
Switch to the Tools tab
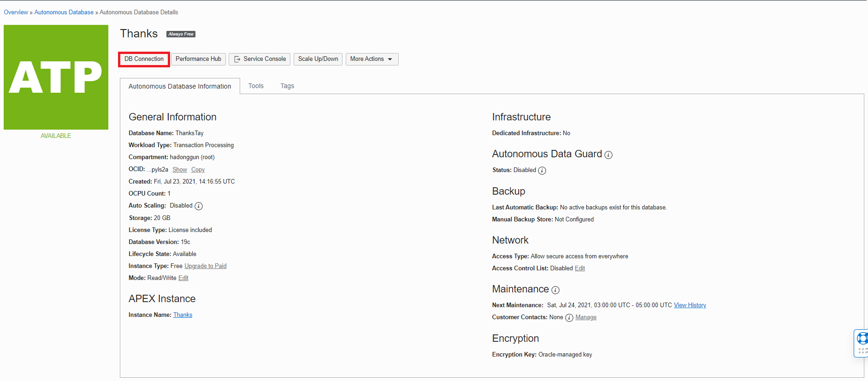point(256,86)
